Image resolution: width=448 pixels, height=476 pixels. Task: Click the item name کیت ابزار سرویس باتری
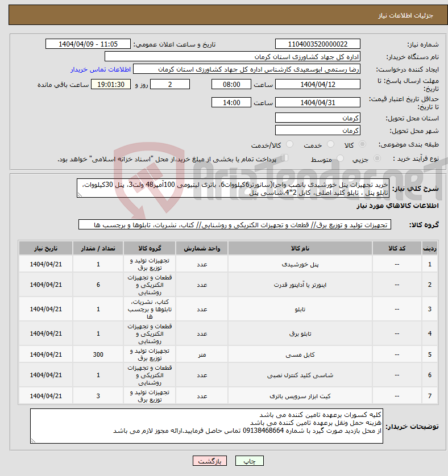point(300,396)
